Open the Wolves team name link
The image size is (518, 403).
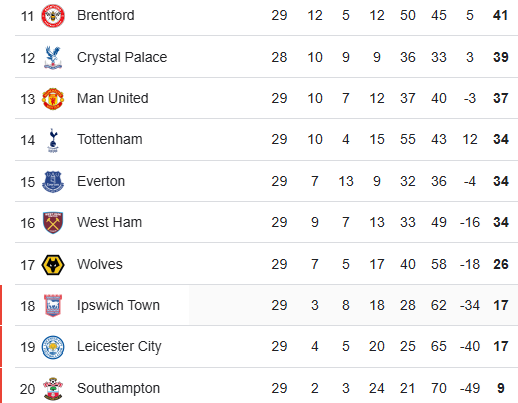[x=100, y=264]
